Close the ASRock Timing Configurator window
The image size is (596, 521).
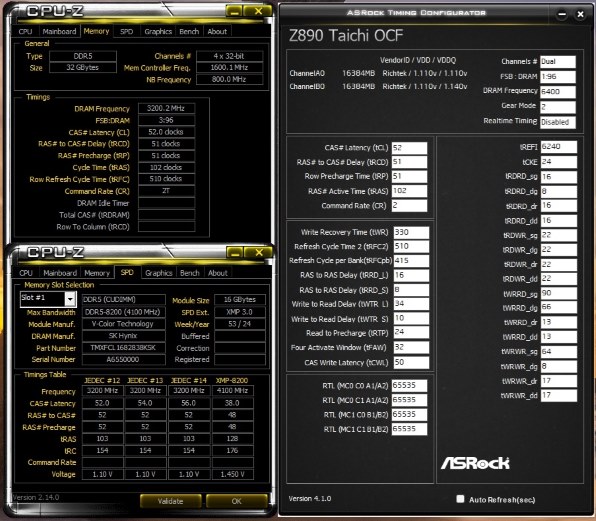tap(580, 14)
